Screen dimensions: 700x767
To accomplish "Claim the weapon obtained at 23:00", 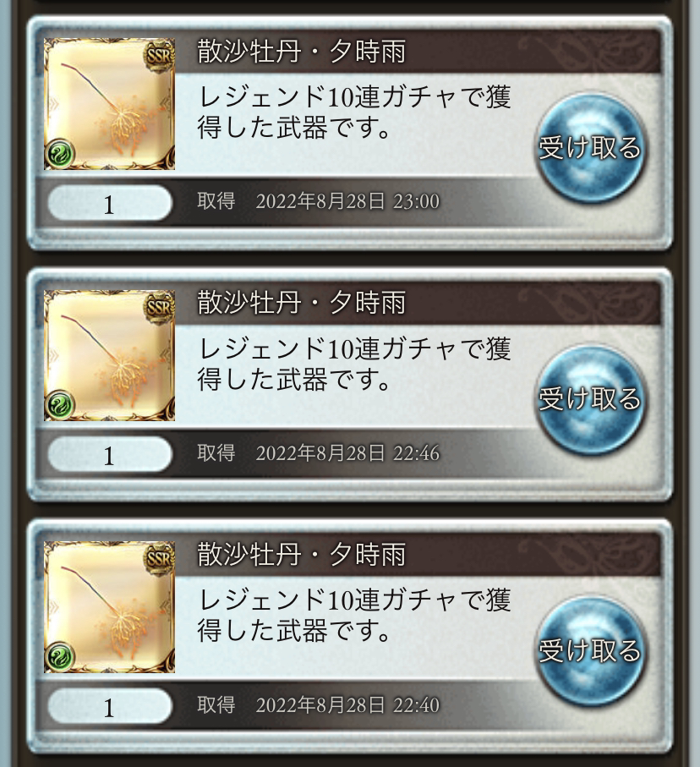I will 590,148.
